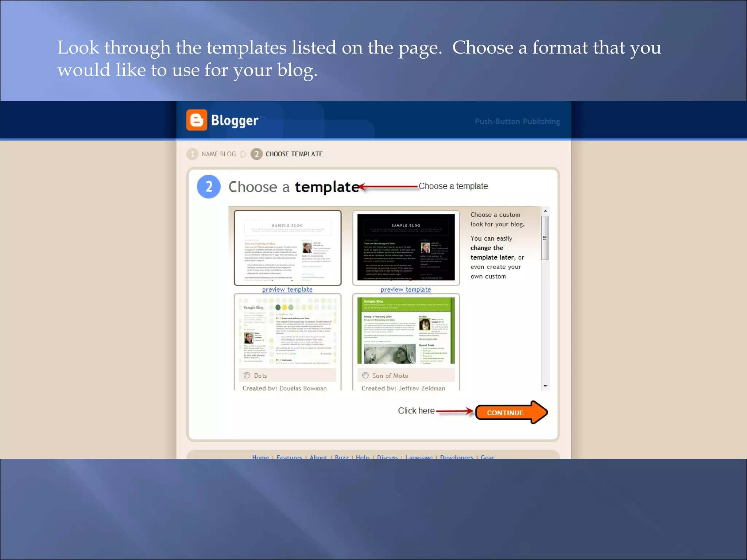Select the Son of Moto radio button

(x=365, y=375)
